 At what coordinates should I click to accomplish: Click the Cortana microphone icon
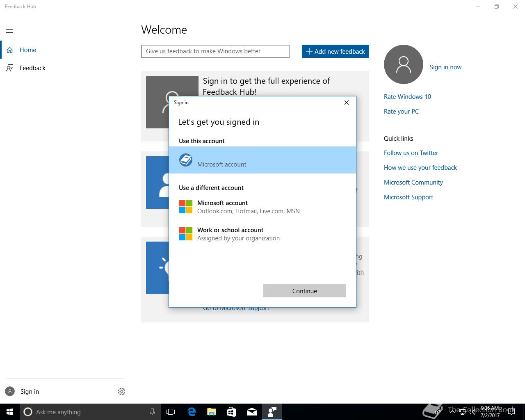(x=152, y=412)
